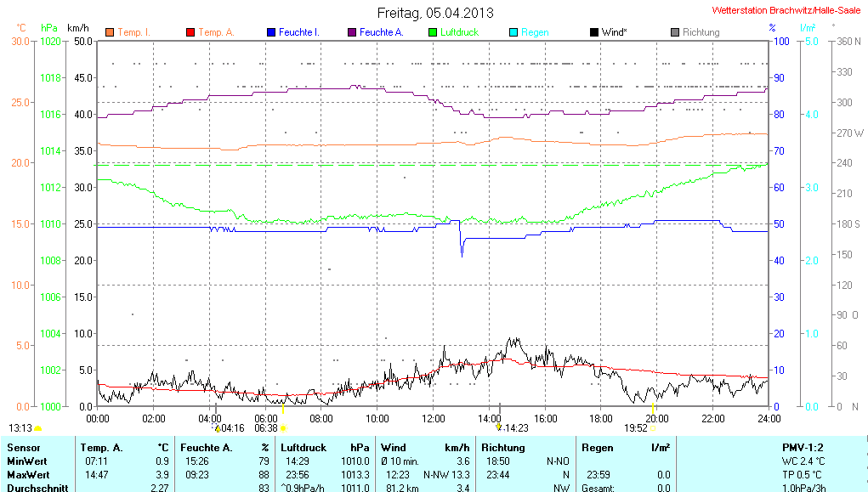Image resolution: width=868 pixels, height=492 pixels.
Task: Click the yellow arrow marker at 04:16
Action: pos(217,428)
